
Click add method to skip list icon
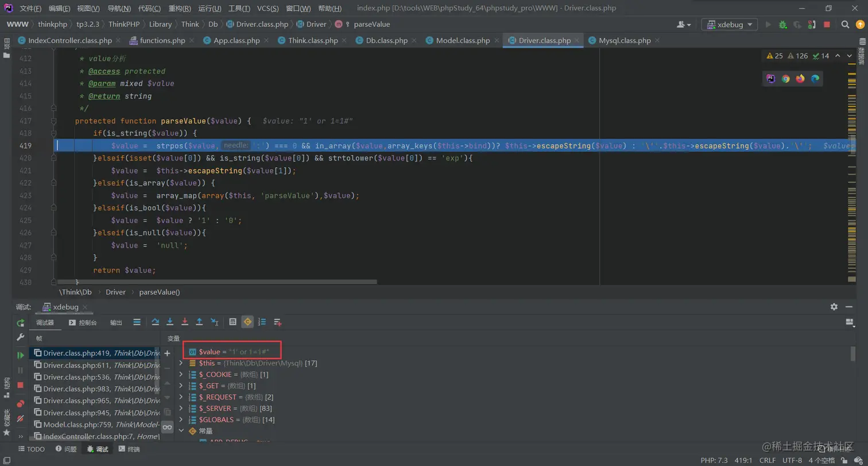pos(277,322)
